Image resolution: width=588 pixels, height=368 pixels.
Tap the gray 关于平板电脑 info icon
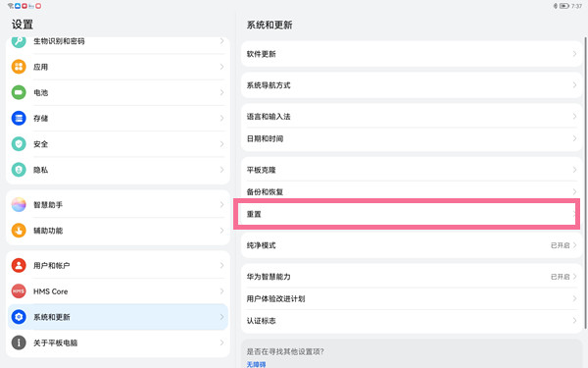19,342
